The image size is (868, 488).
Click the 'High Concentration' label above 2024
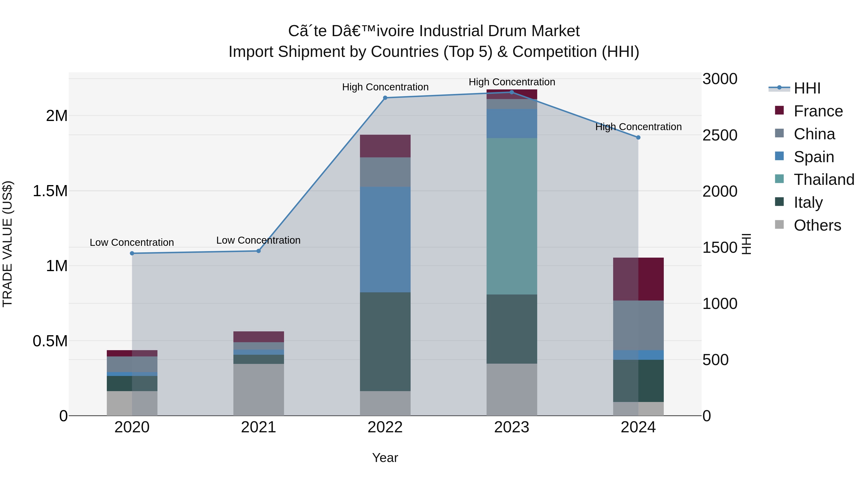(x=638, y=127)
